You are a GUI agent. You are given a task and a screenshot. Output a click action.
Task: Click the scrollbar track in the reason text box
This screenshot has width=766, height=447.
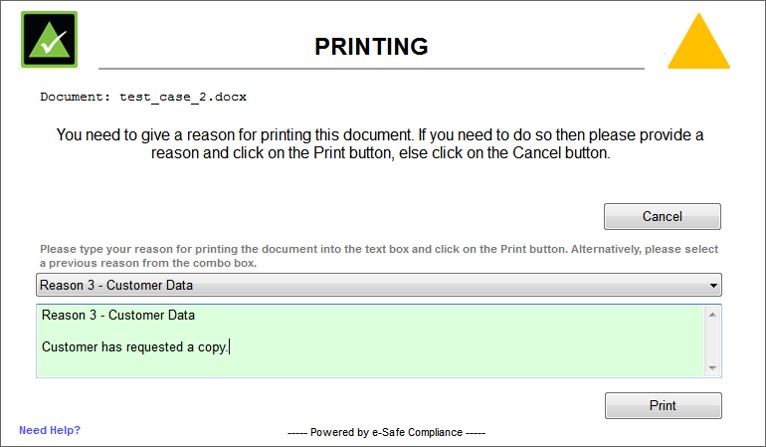click(712, 342)
